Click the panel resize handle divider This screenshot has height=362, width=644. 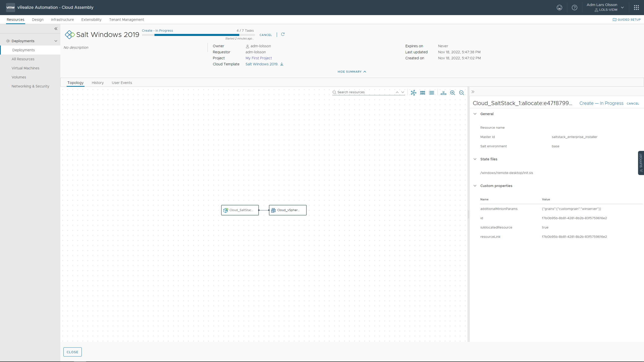(468, 214)
